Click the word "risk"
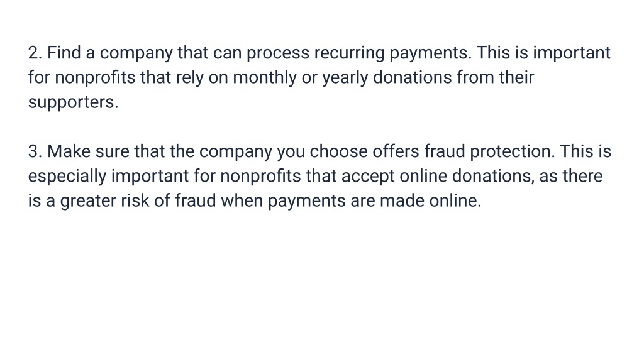Screen dimensions: 644x362 click(x=135, y=200)
